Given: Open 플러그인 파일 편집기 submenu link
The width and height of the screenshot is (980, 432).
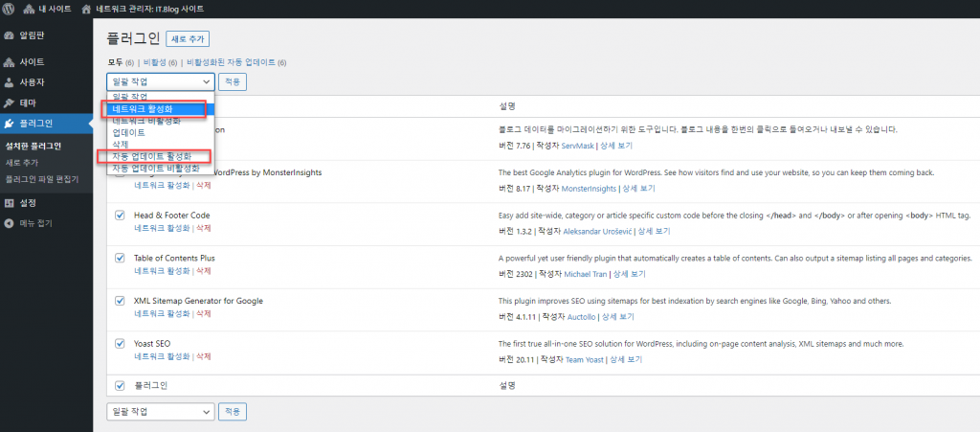Looking at the screenshot, I should click(41, 179).
